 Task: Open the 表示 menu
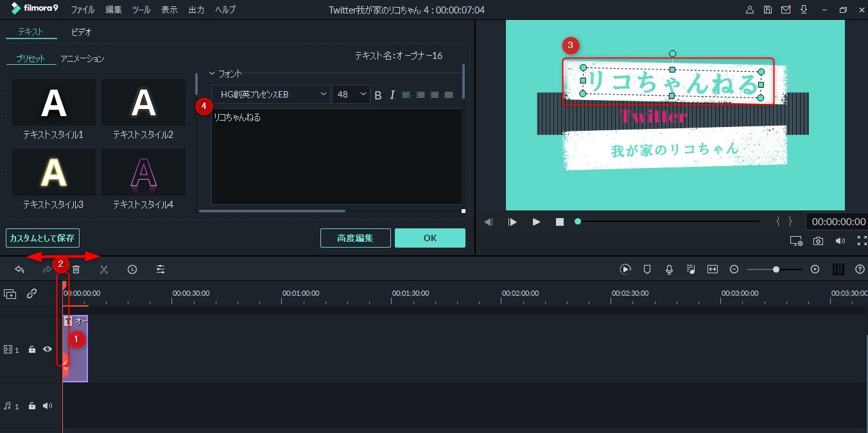(x=169, y=10)
